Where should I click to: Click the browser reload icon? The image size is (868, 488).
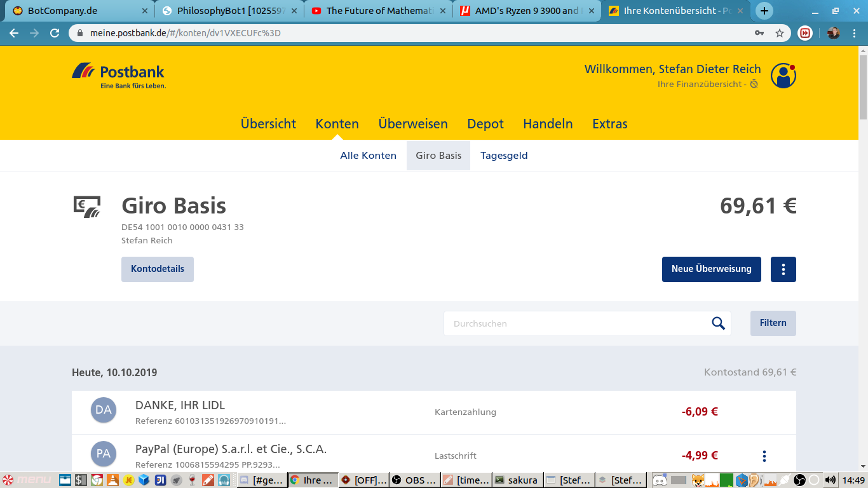(x=55, y=33)
